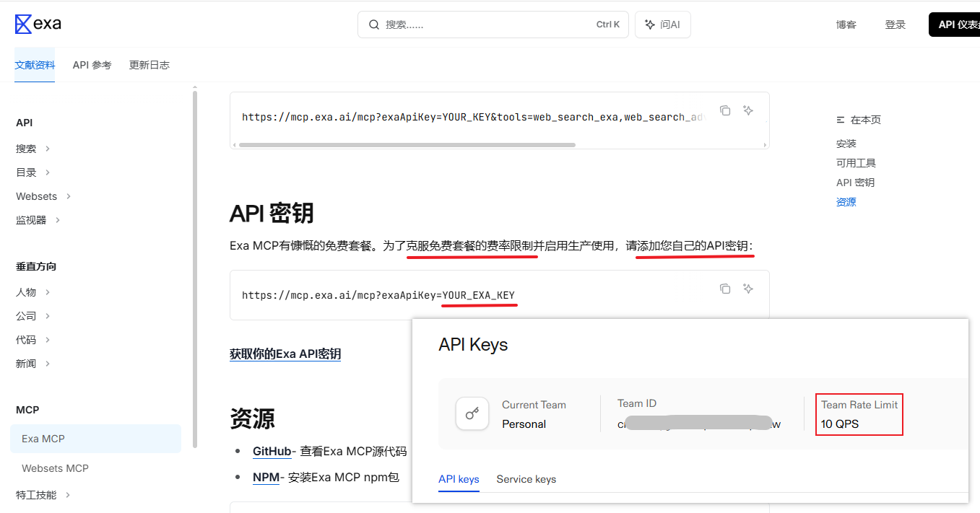Click the sparkle icon on YOUR_EXA_KEY code block
The image size is (980, 513).
pyautogui.click(x=748, y=289)
